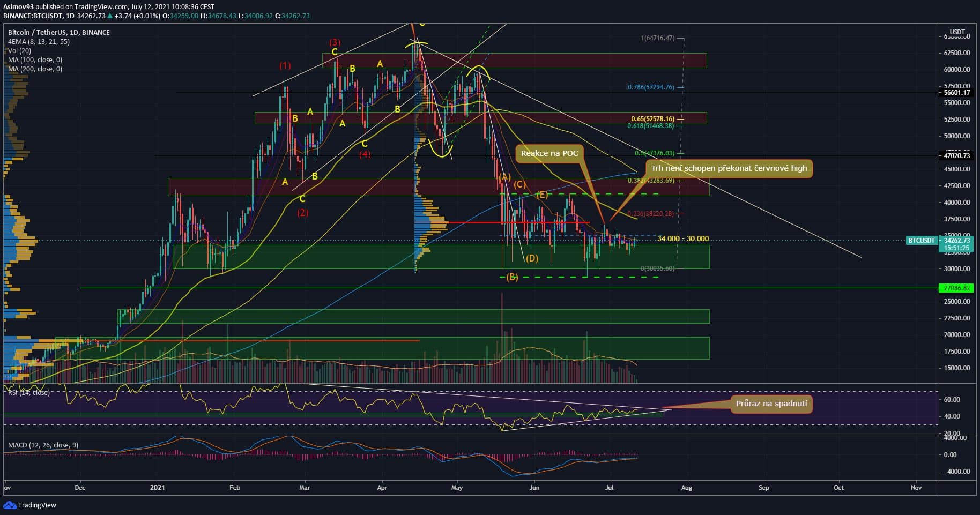
Task: Click the Aug label on the time axis
Action: coord(686,488)
